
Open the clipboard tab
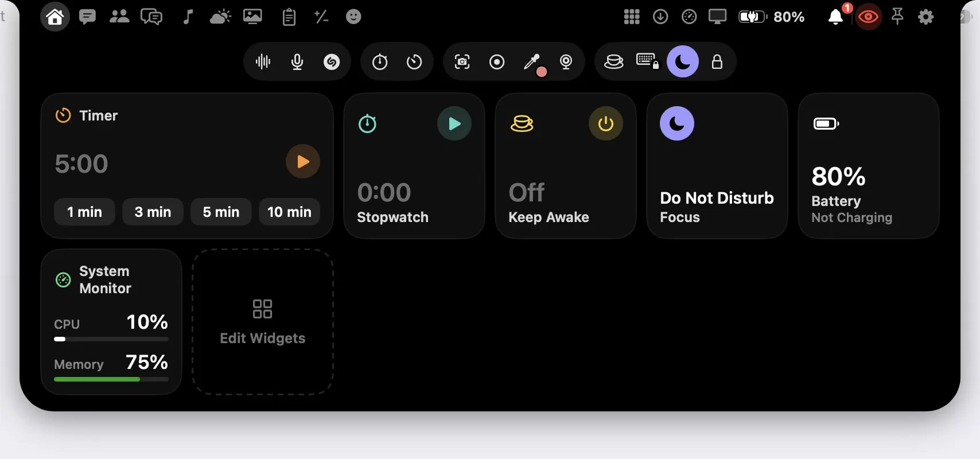[289, 17]
